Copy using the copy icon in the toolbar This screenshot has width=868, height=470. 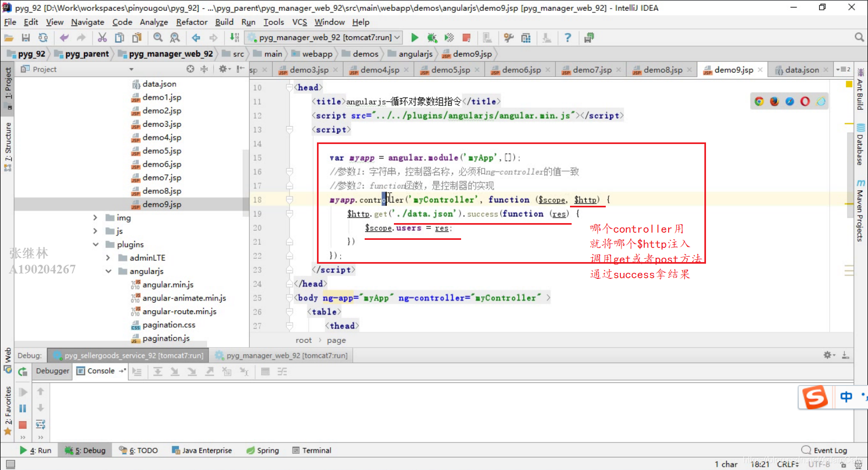click(x=119, y=37)
